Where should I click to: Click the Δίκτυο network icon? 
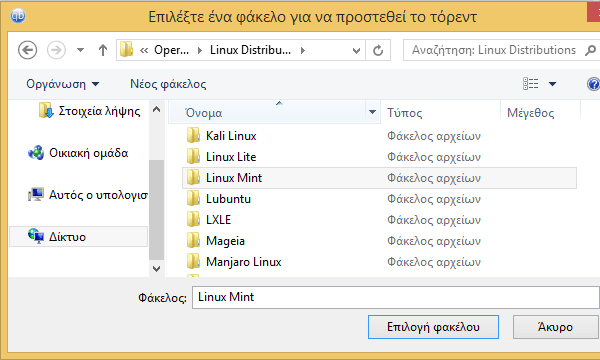tap(36, 236)
